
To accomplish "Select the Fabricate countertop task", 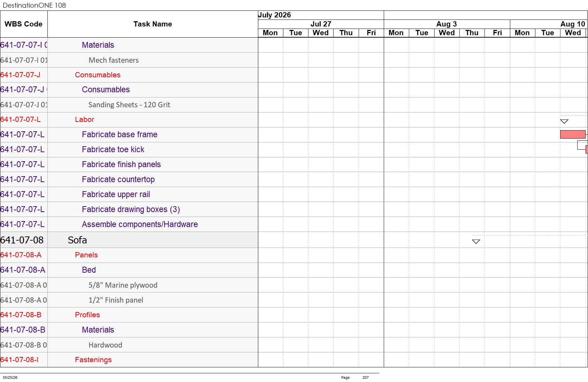I will tap(118, 179).
